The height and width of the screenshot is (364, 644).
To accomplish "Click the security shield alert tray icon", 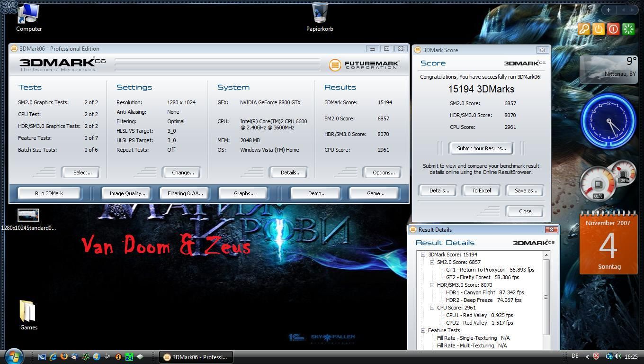I will [x=596, y=356].
